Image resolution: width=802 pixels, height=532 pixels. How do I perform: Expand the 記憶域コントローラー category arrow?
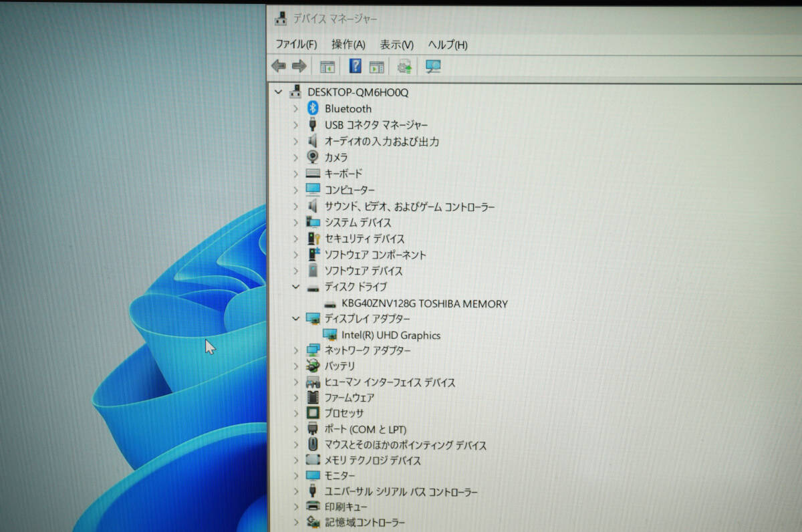(x=296, y=523)
